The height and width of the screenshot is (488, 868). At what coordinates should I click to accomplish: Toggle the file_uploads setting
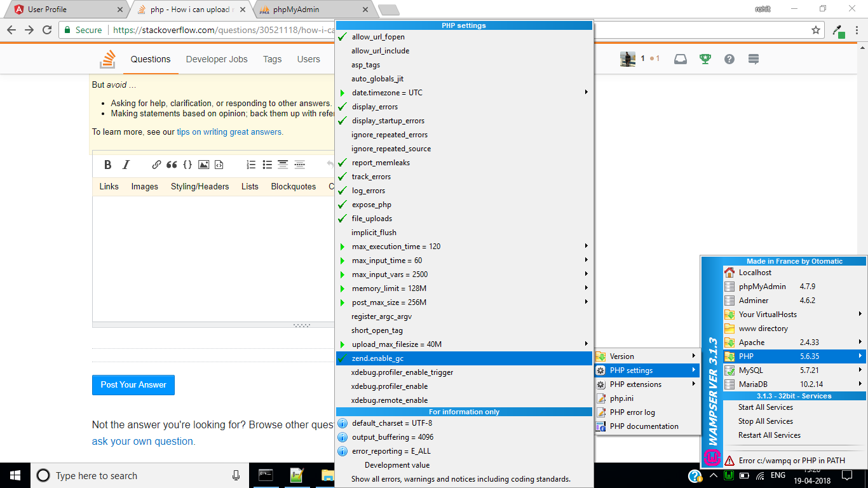point(464,219)
